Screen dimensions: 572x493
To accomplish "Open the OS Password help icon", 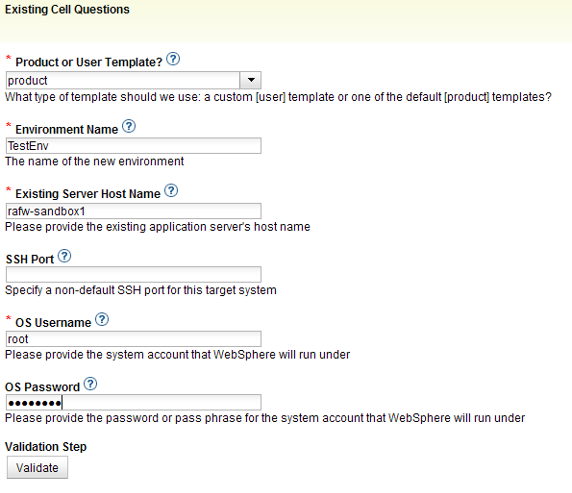I will point(90,384).
